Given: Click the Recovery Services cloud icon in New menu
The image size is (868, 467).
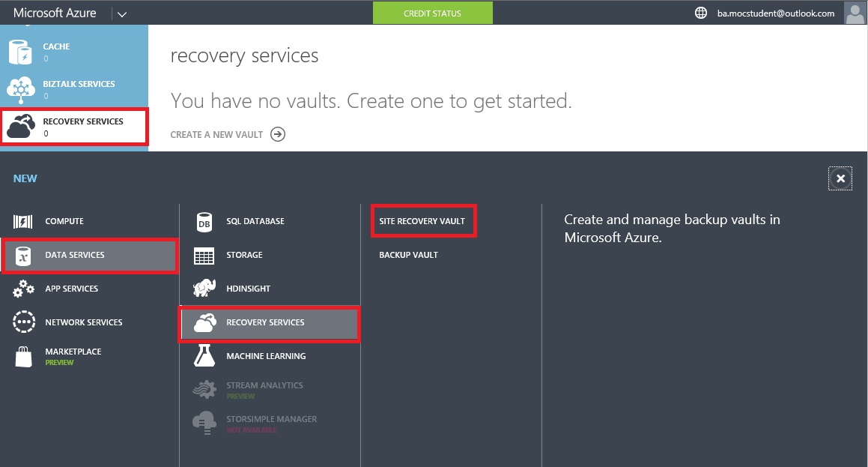Looking at the screenshot, I should click(204, 322).
